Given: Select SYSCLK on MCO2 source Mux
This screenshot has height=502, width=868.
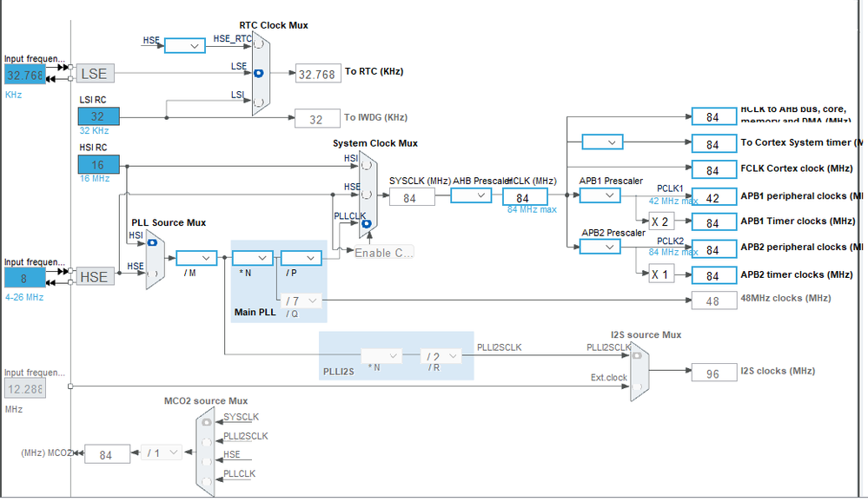Looking at the screenshot, I should click(x=207, y=422).
